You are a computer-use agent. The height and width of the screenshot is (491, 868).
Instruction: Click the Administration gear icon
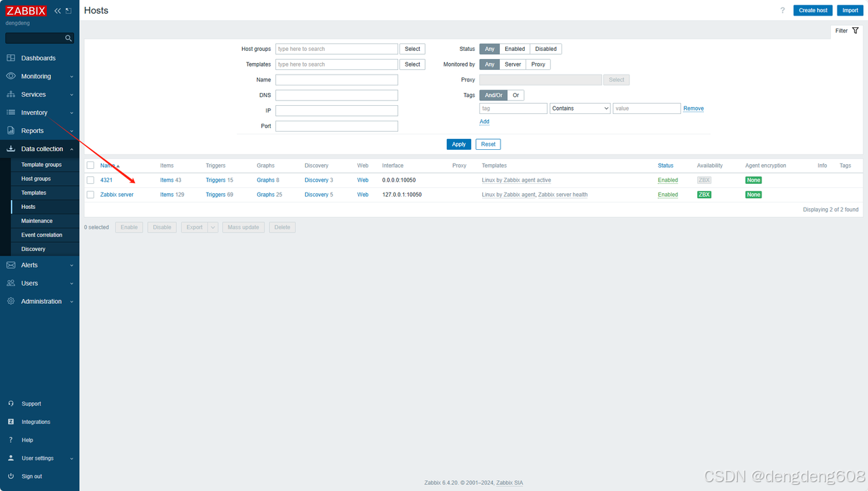click(11, 301)
